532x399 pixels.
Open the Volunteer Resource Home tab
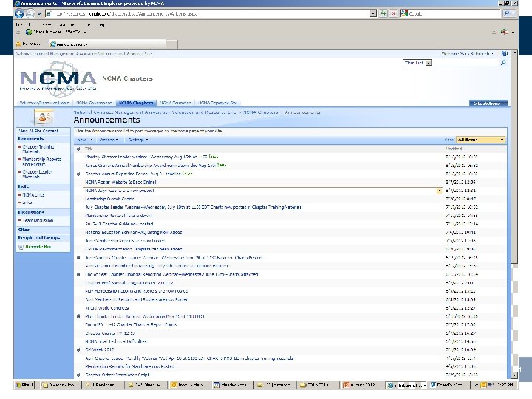[x=44, y=103]
